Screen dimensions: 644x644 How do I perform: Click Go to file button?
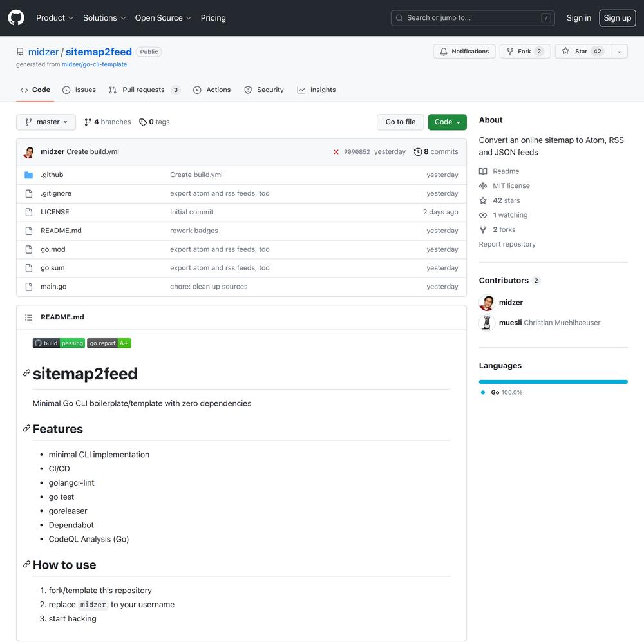pos(401,122)
